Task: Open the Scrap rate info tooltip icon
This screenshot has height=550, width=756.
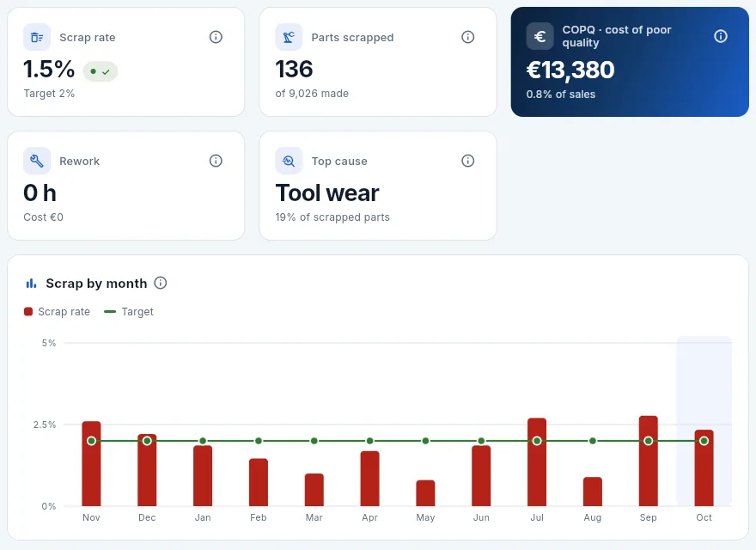Action: coord(216,37)
